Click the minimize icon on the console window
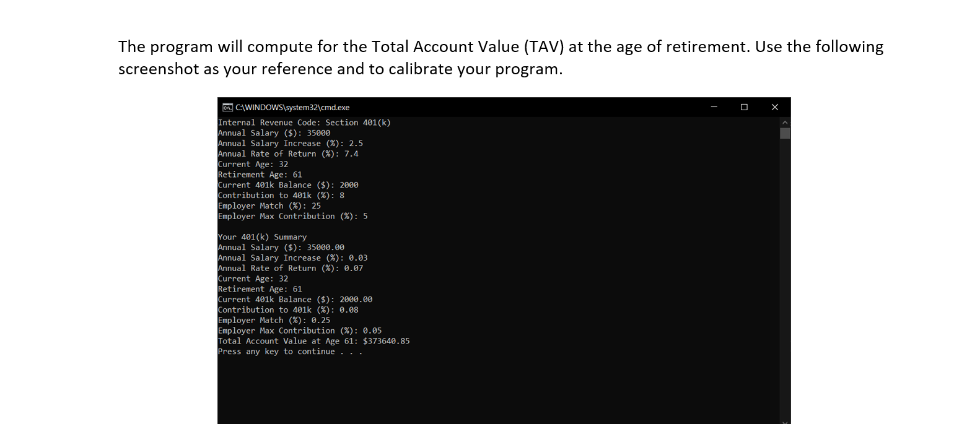Image resolution: width=980 pixels, height=424 pixels. [x=714, y=107]
